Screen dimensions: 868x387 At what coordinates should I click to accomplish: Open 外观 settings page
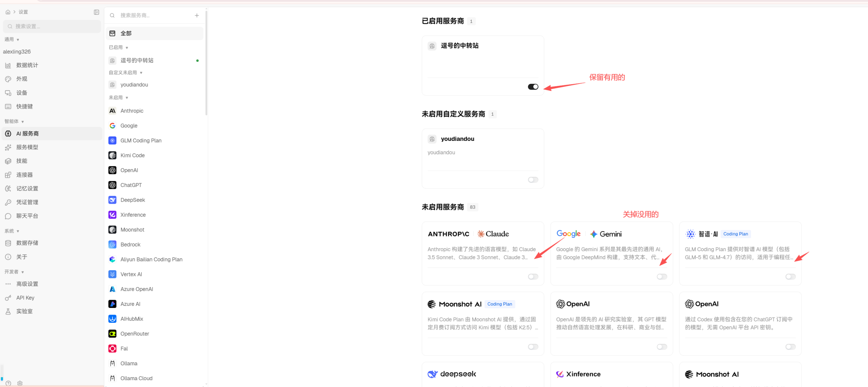52,79
